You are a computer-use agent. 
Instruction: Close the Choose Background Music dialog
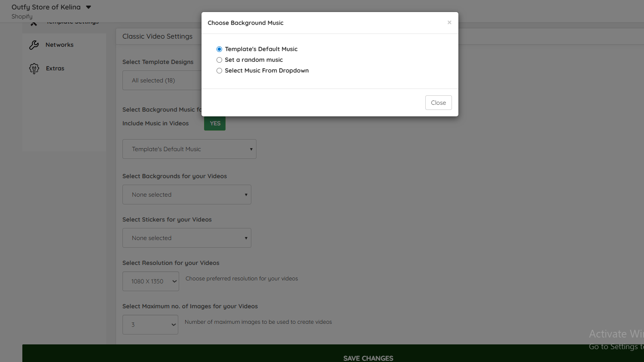(438, 103)
